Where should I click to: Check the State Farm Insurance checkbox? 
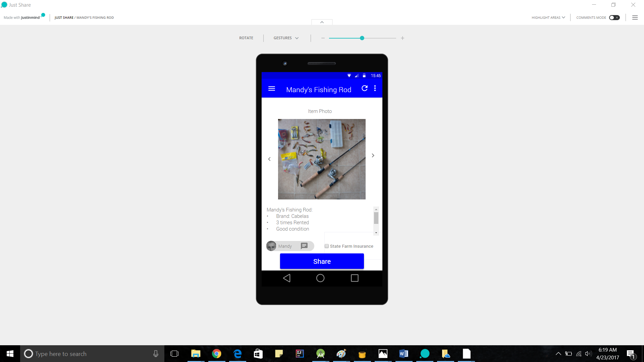point(327,246)
